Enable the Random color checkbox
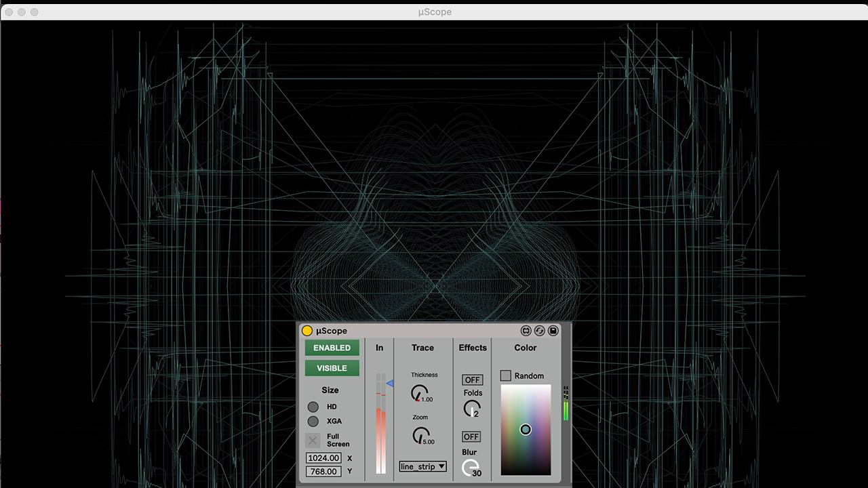 [x=506, y=375]
